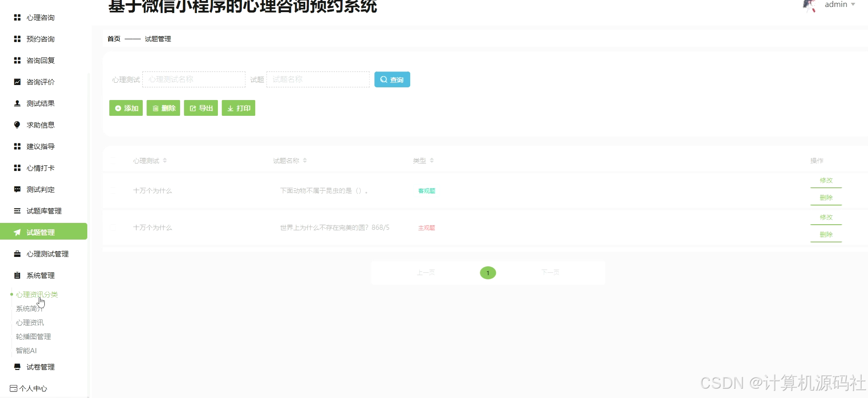The height and width of the screenshot is (398, 868).
Task: Click the monitor icon for 试卷管理
Action: tap(17, 367)
